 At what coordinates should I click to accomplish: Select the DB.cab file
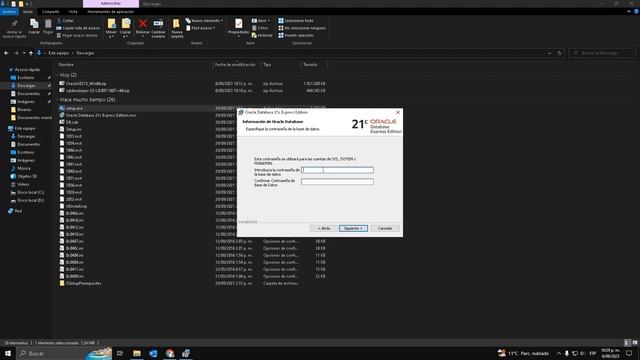69,122
